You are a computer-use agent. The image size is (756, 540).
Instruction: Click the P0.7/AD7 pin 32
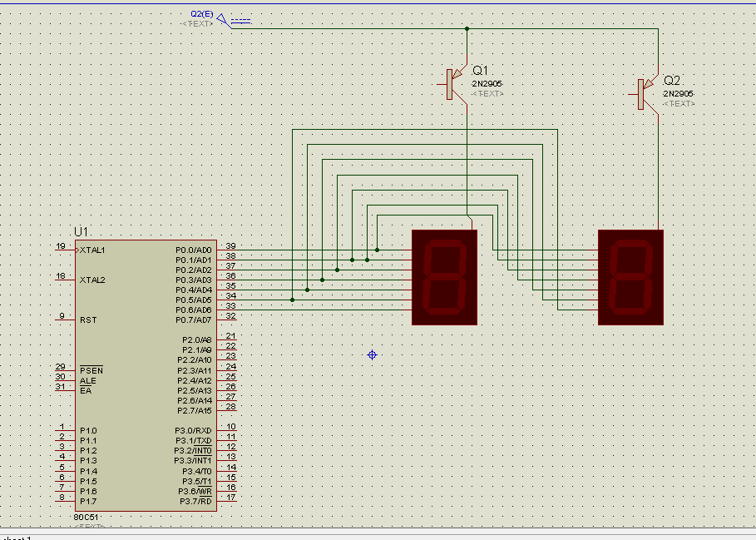click(x=226, y=320)
